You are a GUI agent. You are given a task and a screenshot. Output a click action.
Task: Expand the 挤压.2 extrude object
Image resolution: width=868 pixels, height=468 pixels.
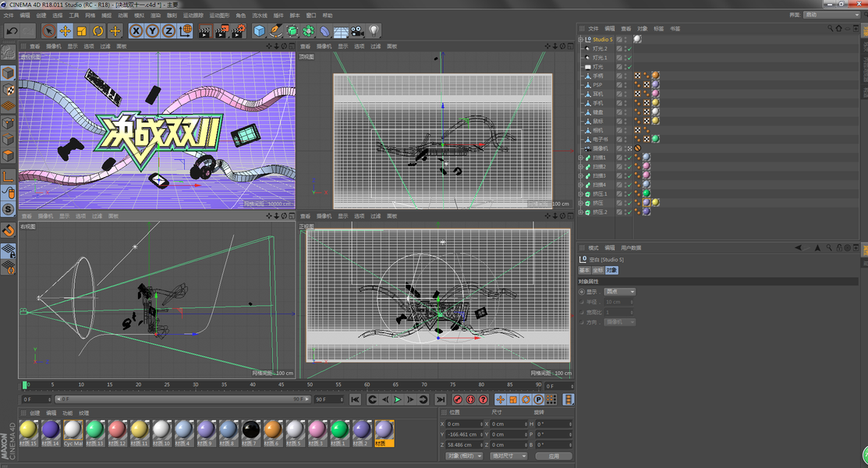[581, 212]
